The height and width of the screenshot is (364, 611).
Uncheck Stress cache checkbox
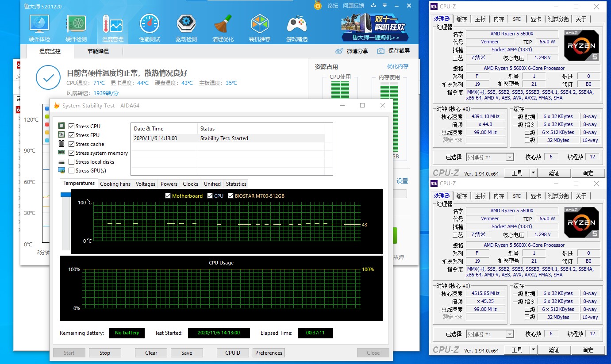[72, 144]
